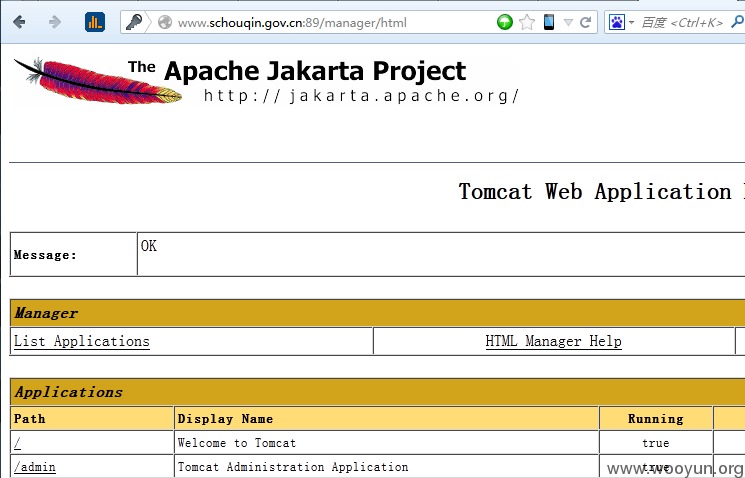Open the search engine selector dropdown arrow
Screen dimensions: 745x478
coord(631,22)
